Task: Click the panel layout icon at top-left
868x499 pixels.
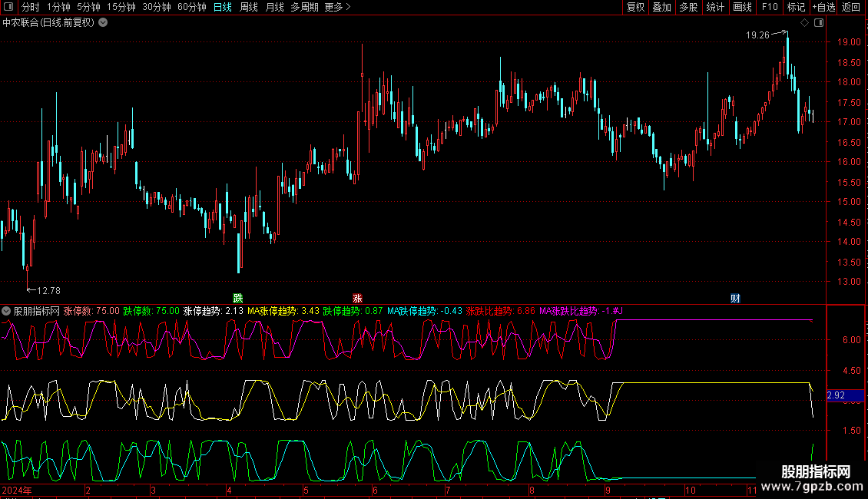Action: coord(8,7)
